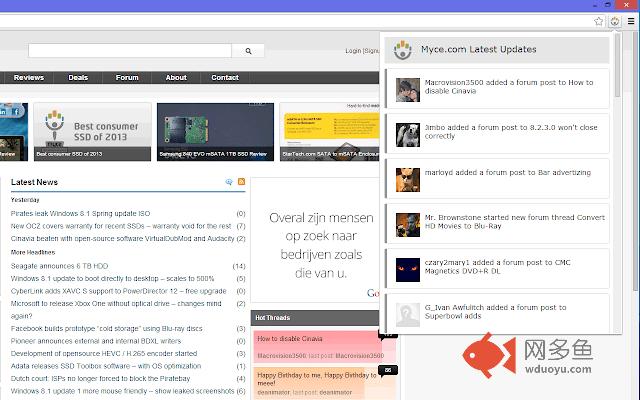Screen dimensions: 640x400
Task: Click the Login link
Action: pyautogui.click(x=353, y=51)
